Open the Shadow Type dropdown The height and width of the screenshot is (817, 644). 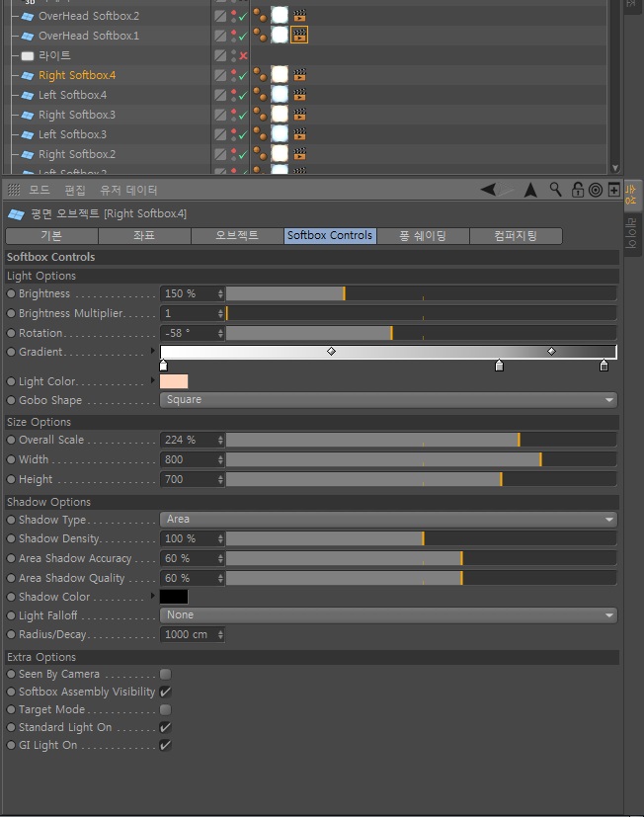(x=388, y=519)
